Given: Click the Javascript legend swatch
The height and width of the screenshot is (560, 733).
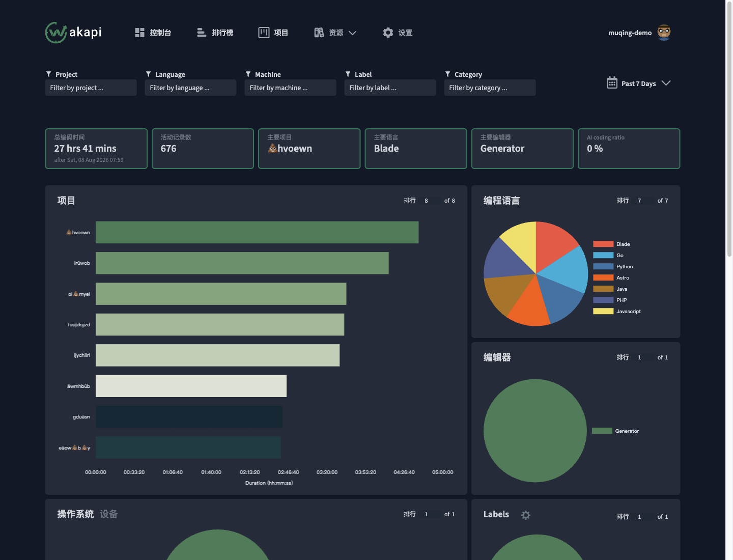Looking at the screenshot, I should (x=603, y=311).
